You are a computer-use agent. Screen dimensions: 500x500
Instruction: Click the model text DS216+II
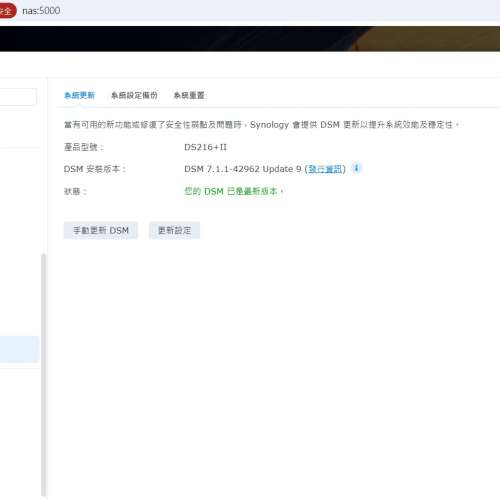(x=205, y=147)
